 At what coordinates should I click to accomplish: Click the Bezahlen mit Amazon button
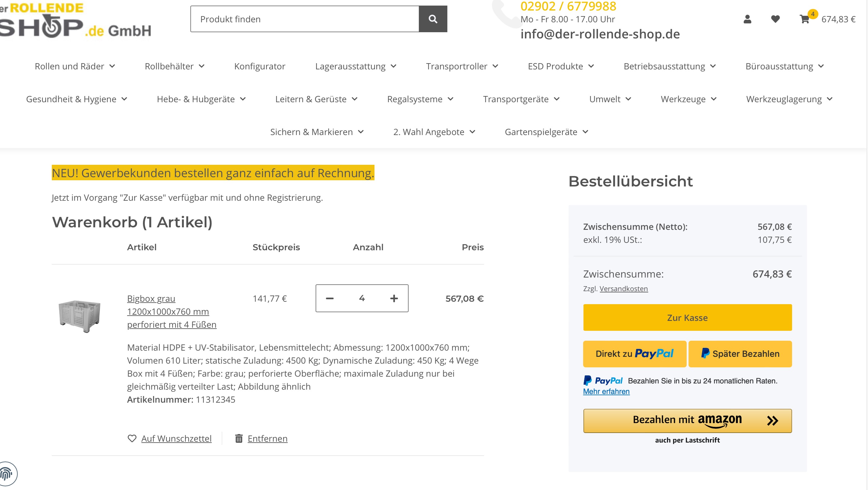pyautogui.click(x=687, y=421)
